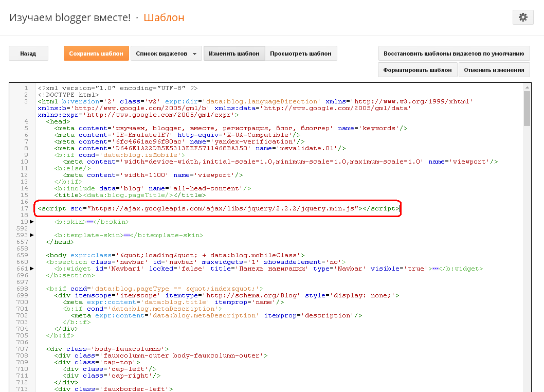Click line number 661 in gutter

pyautogui.click(x=22, y=269)
